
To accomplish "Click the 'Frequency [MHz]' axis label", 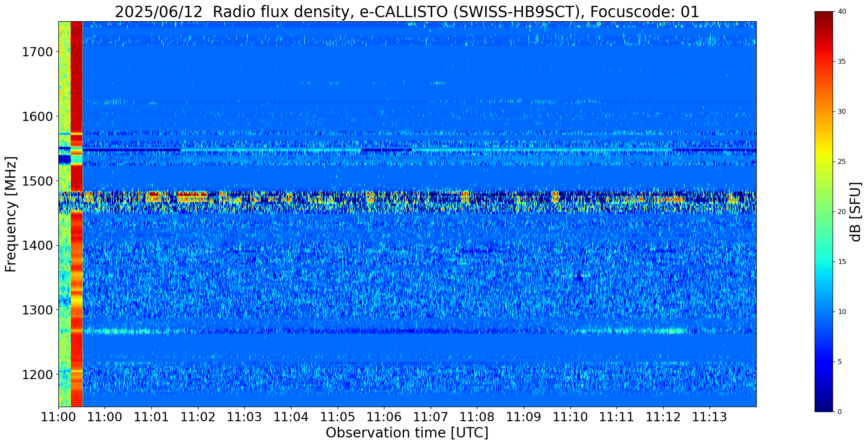I will [x=11, y=214].
